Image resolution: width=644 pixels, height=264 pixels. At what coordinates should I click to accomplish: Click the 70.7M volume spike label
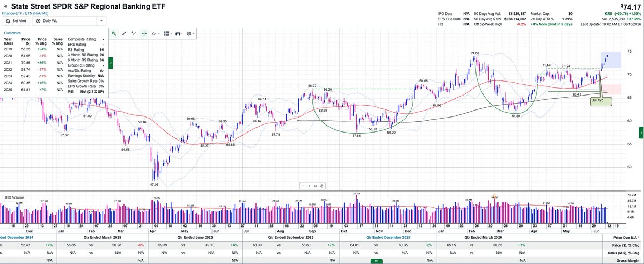(x=356, y=194)
